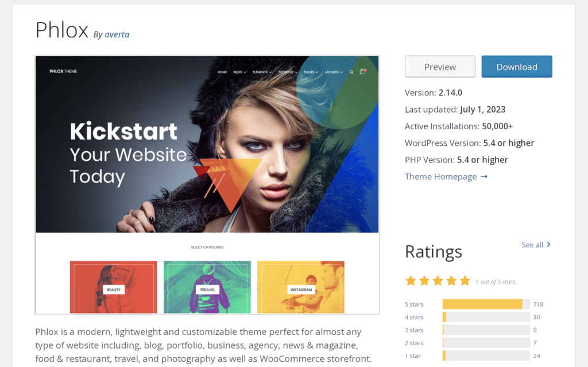Image resolution: width=588 pixels, height=367 pixels.
Task: Click the WordPress Version 5.4 or higher text
Action: point(470,143)
